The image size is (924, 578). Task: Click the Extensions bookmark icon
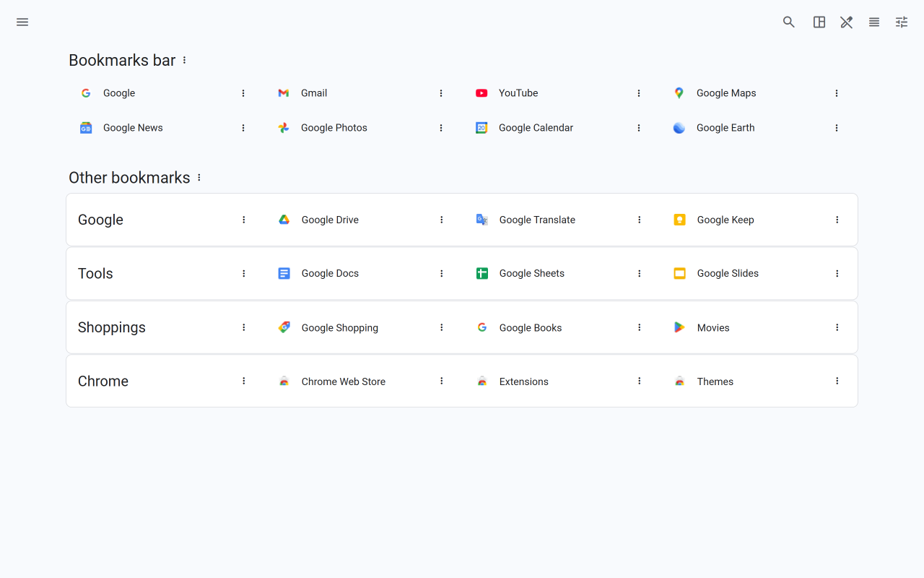click(482, 381)
